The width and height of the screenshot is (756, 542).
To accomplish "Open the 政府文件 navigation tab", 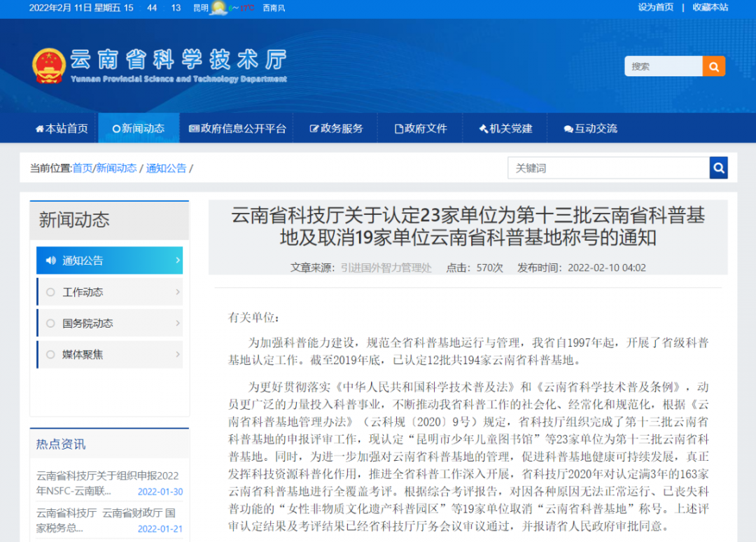I will 421,129.
